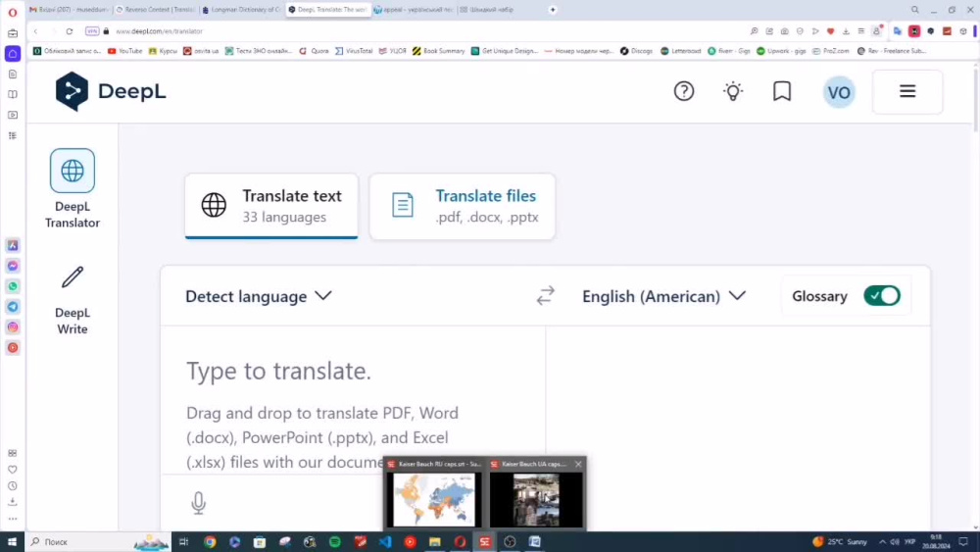Screen dimensions: 980x552
Task: Open a new browser tab with plus
Action: pos(553,10)
